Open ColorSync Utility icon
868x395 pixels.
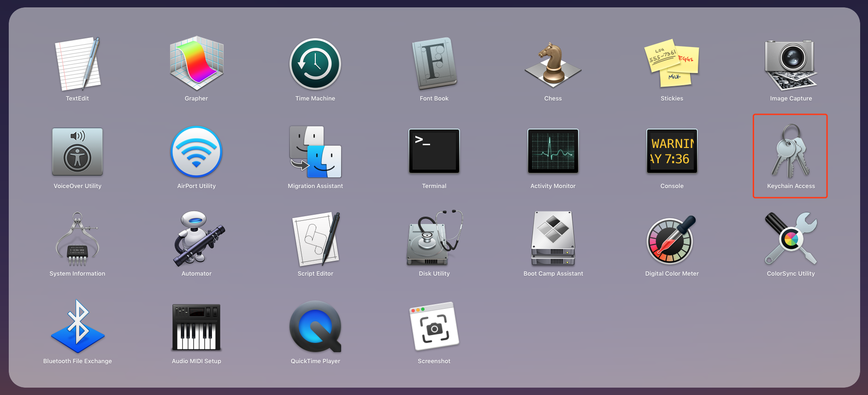[791, 238]
